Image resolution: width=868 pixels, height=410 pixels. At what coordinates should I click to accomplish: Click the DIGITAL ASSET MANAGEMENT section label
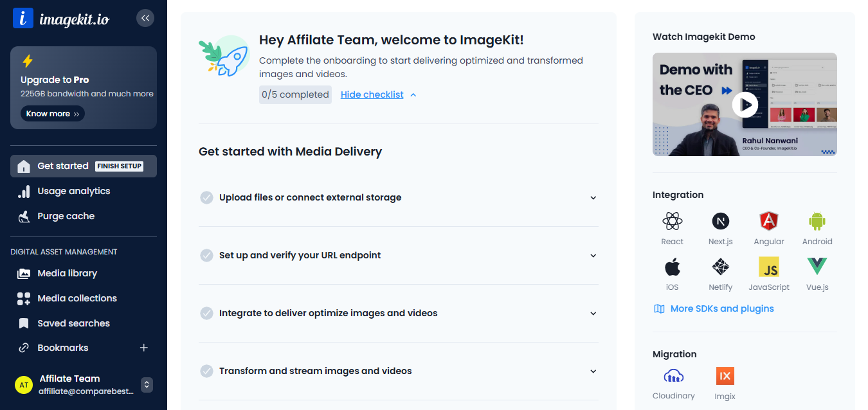coord(64,252)
